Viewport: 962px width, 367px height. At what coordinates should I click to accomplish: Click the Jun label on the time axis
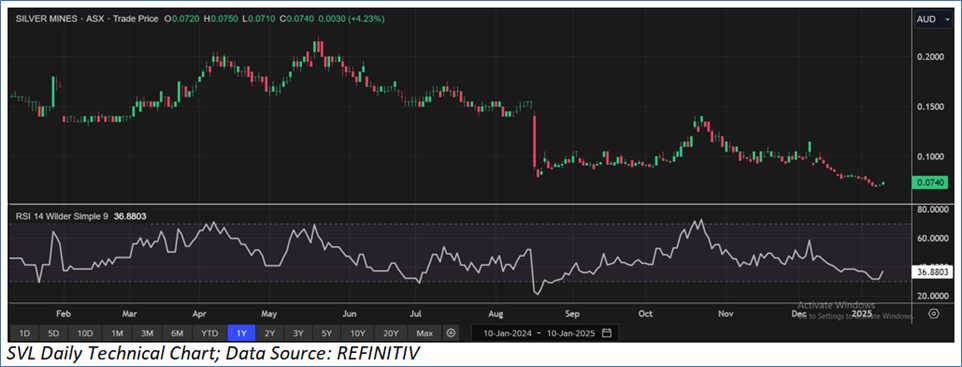(348, 313)
